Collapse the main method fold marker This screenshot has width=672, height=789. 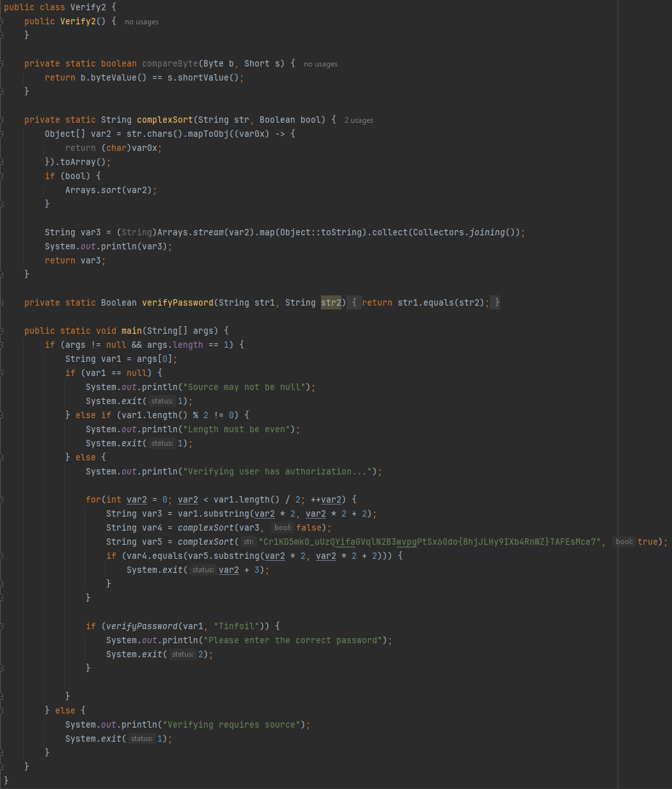(2, 331)
